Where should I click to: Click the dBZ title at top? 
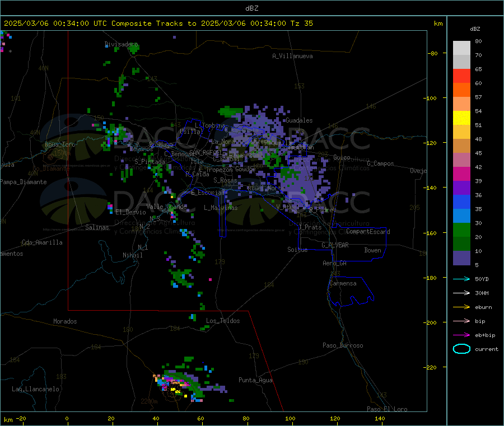coord(251,8)
